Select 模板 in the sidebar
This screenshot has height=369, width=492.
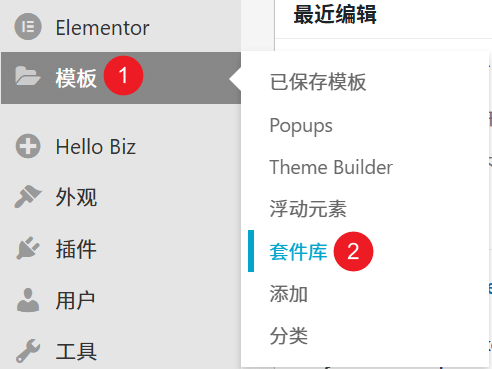click(x=121, y=78)
